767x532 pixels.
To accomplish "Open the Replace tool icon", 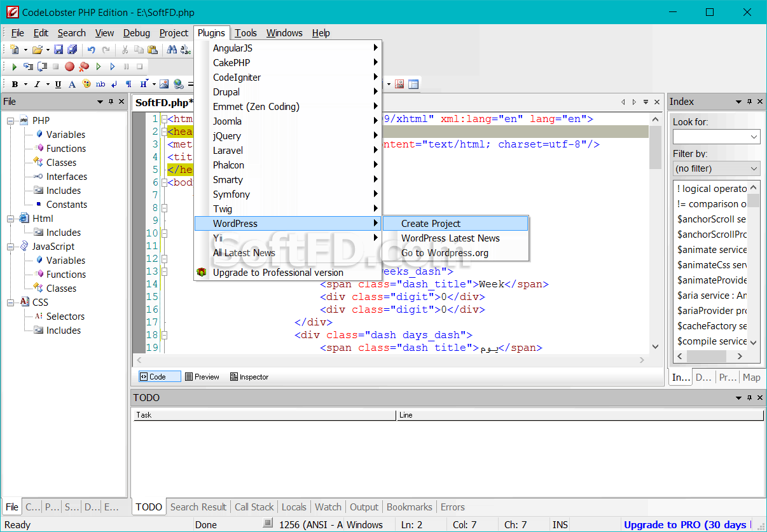I will pyautogui.click(x=186, y=50).
